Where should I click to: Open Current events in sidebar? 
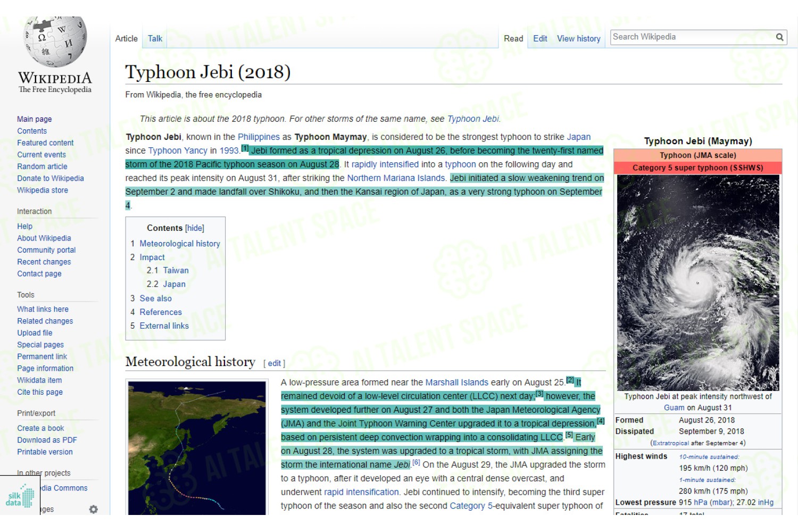click(41, 155)
